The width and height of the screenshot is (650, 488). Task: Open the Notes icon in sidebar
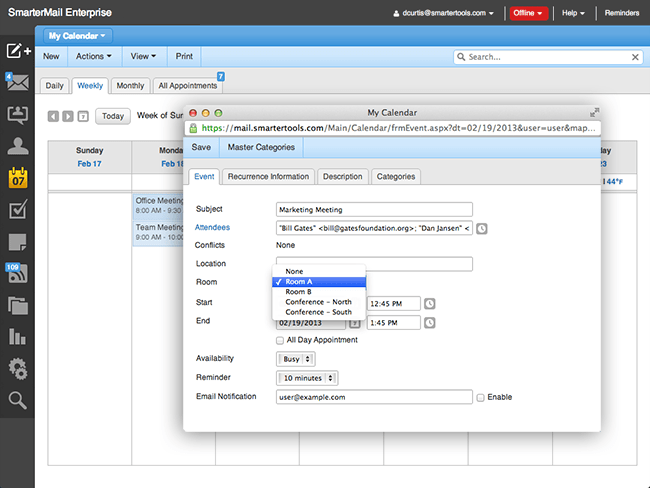pos(17,242)
